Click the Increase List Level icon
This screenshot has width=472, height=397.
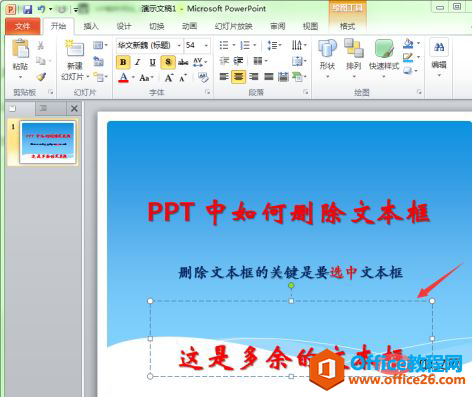(x=238, y=61)
